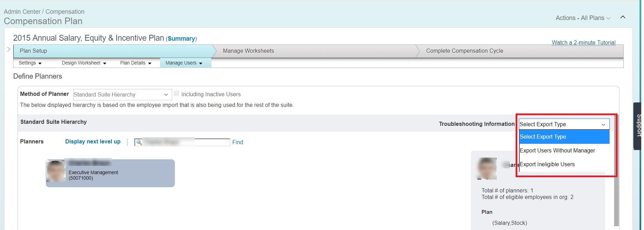Click the Standard Suite Hierarchy heading

coord(54,122)
